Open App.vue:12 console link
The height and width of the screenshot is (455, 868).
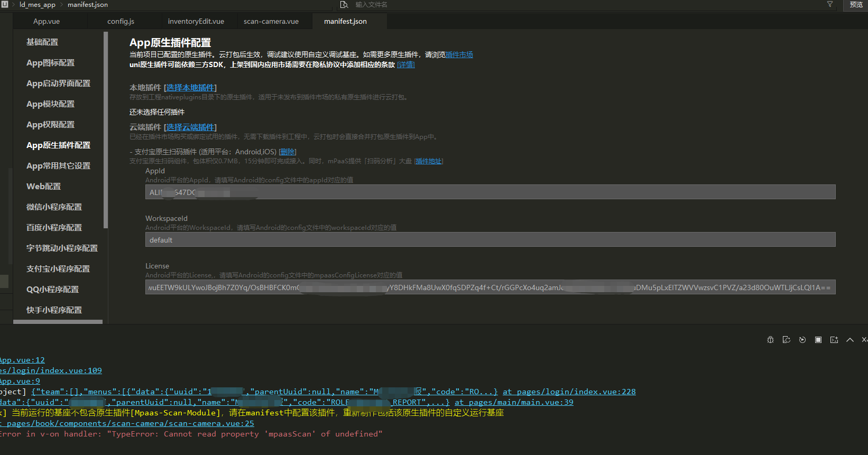[22, 360]
